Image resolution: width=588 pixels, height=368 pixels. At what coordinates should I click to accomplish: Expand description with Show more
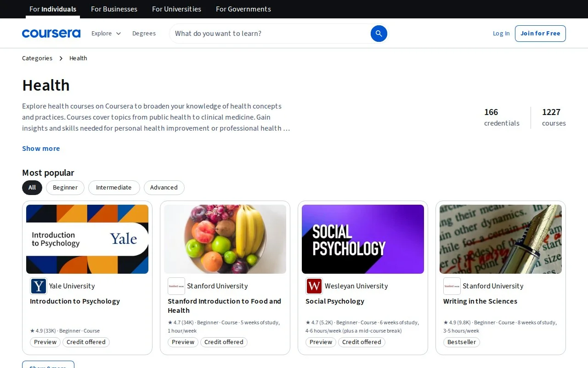point(41,148)
